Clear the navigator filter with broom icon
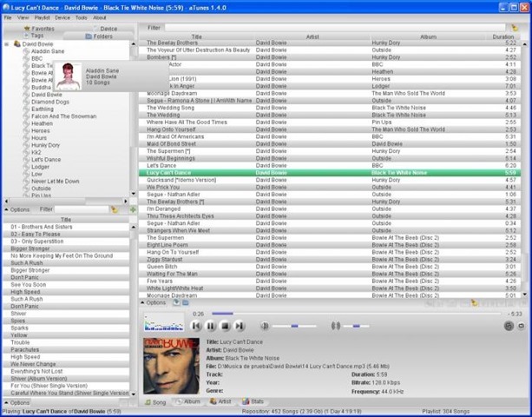The height and width of the screenshot is (417, 532). 115,209
